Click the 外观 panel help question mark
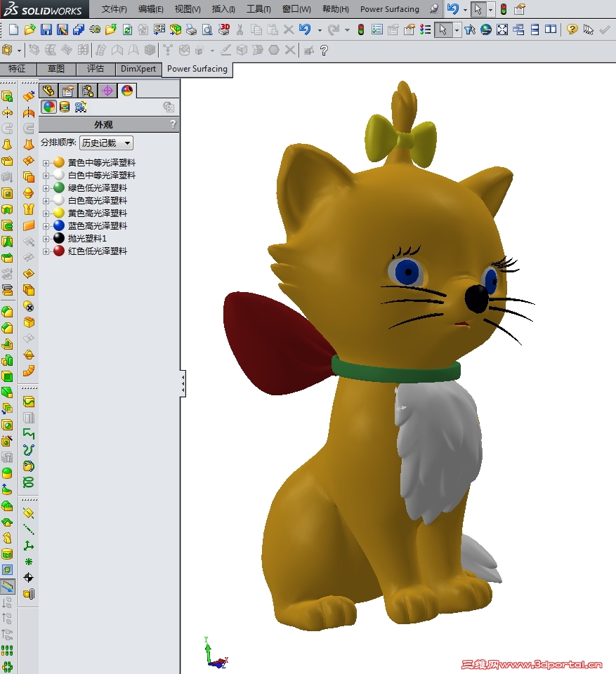 click(172, 124)
